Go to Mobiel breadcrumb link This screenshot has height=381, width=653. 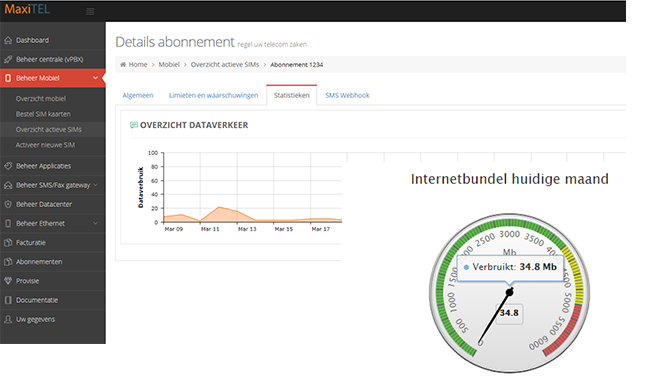169,65
